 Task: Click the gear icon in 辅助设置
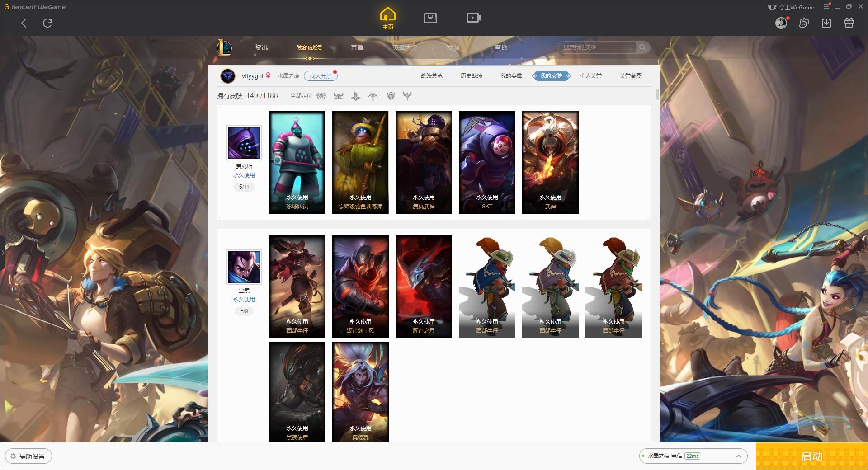[x=13, y=456]
